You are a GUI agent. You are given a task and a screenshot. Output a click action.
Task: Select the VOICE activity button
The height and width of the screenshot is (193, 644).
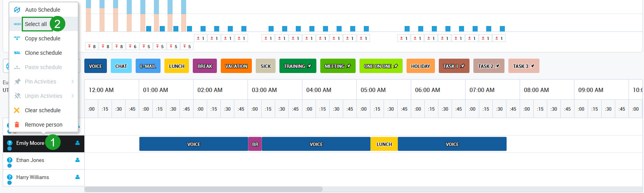pos(95,66)
